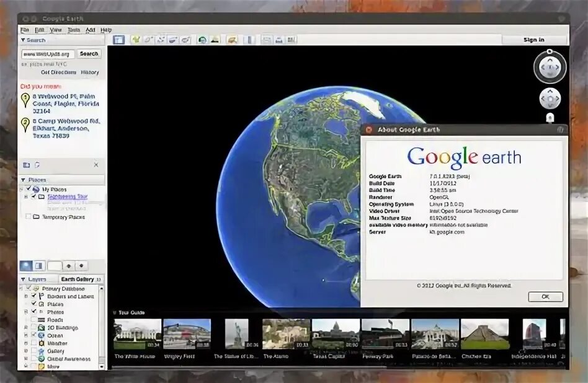Viewport: 588px width, 383px height.
Task: Expand the Borders and Labels tree node
Action: [26, 296]
